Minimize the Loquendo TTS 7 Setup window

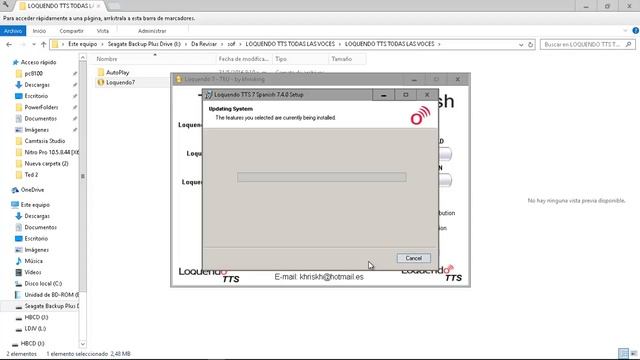click(383, 95)
